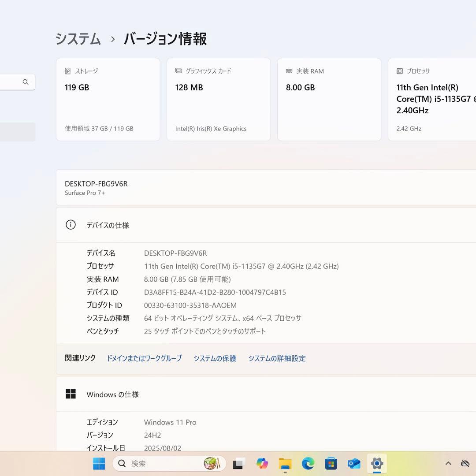Click the Windows logo beside Windows の仕様

pyautogui.click(x=71, y=394)
